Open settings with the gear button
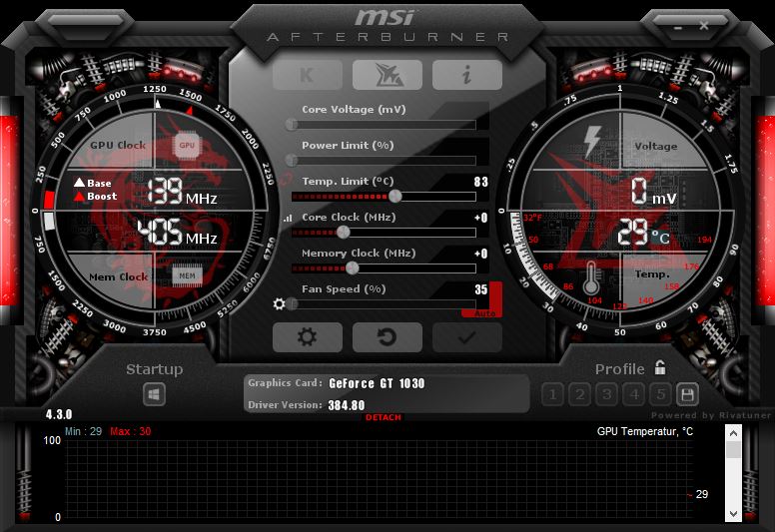775x532 pixels. tap(307, 337)
